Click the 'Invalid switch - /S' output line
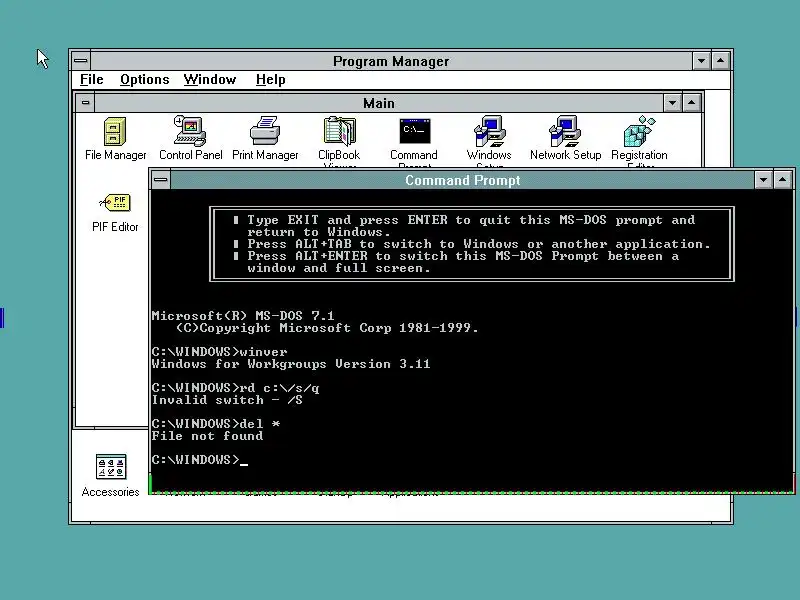Image resolution: width=800 pixels, height=600 pixels. 227,400
